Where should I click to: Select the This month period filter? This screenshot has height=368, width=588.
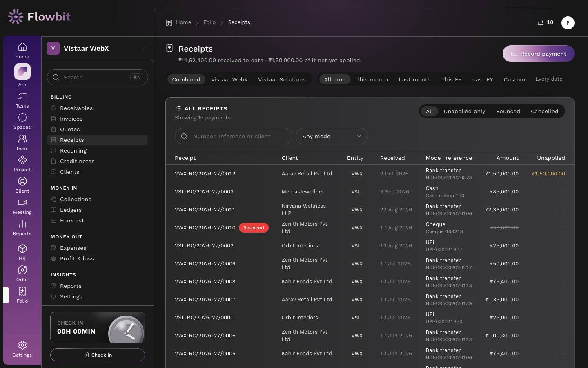pyautogui.click(x=372, y=79)
